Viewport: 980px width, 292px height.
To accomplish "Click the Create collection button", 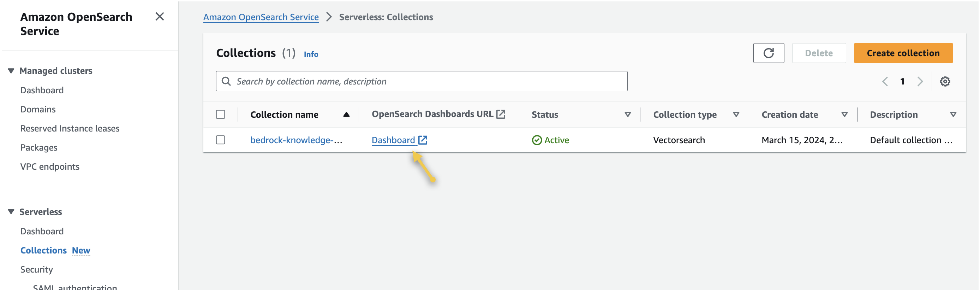I will click(x=903, y=53).
